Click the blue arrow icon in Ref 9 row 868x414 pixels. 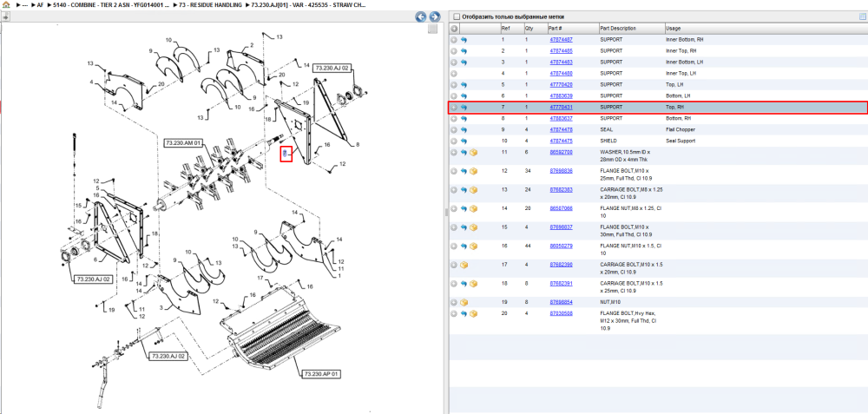point(464,129)
